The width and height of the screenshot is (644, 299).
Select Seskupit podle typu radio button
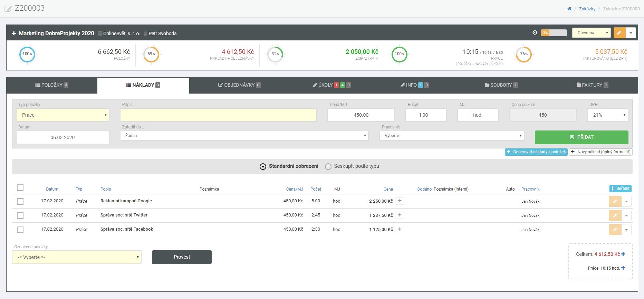pyautogui.click(x=328, y=166)
